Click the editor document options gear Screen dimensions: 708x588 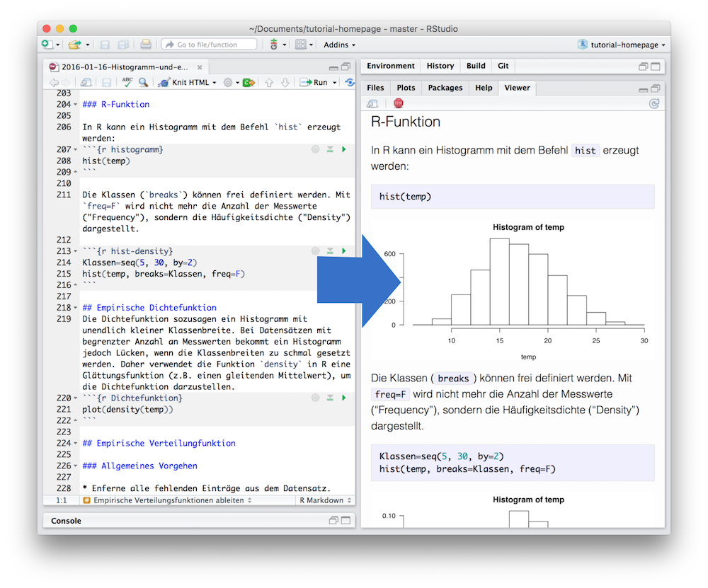228,82
